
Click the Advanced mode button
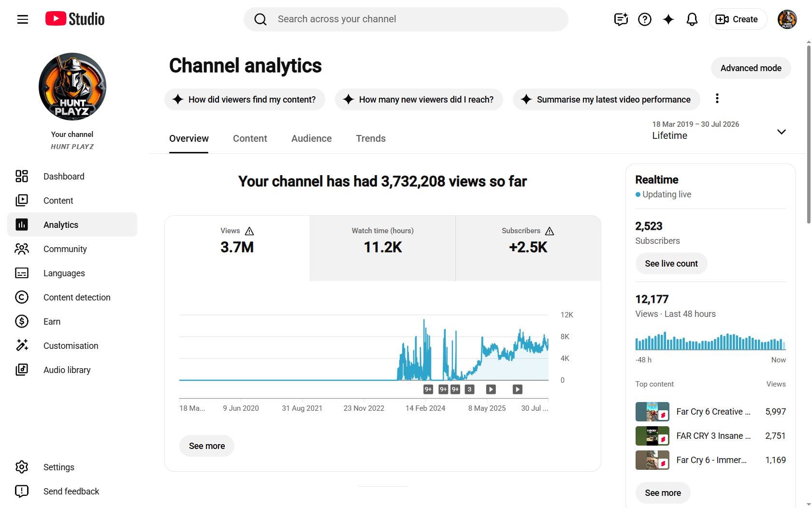point(751,68)
